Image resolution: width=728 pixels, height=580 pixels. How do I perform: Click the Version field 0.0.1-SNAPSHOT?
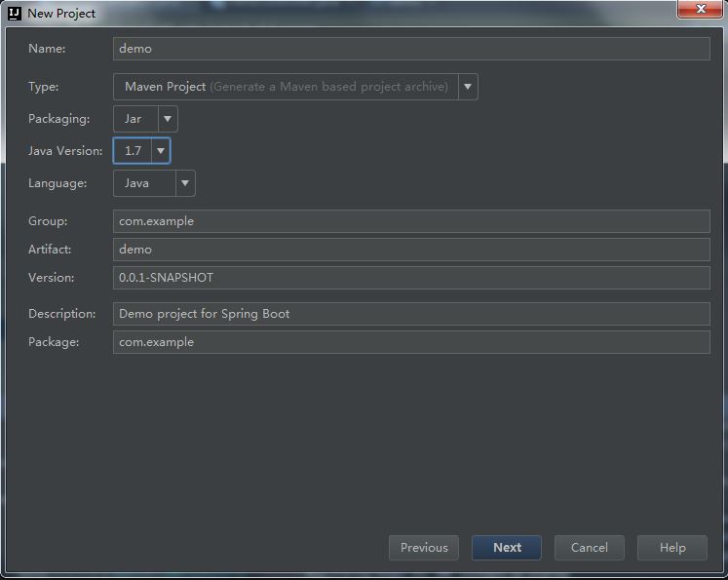pyautogui.click(x=411, y=278)
